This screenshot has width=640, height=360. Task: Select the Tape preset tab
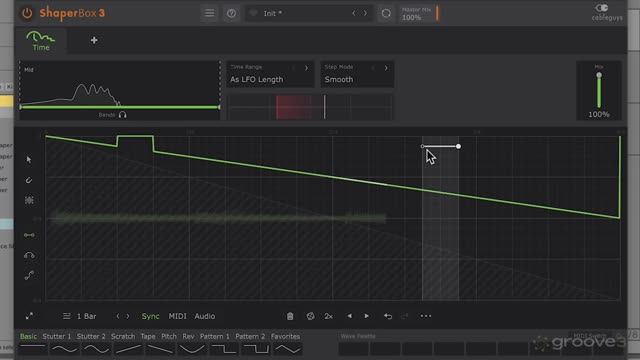point(148,336)
